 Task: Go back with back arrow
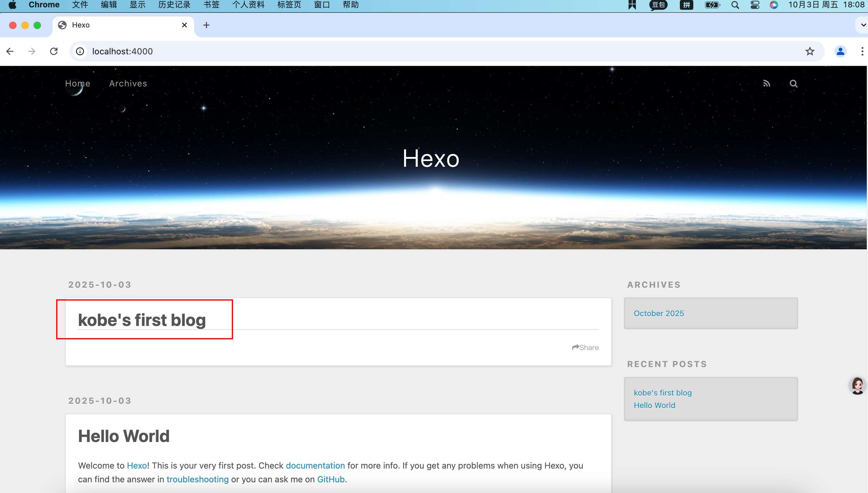(x=10, y=51)
